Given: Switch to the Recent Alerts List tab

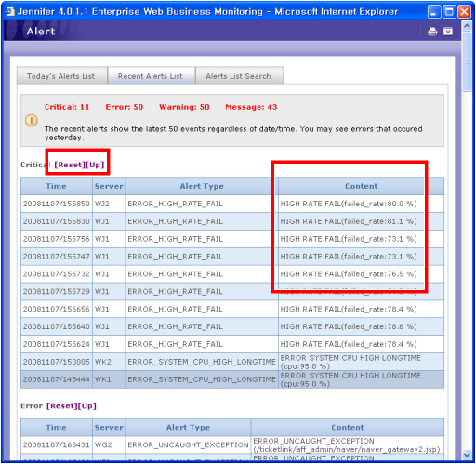Looking at the screenshot, I should coord(151,76).
